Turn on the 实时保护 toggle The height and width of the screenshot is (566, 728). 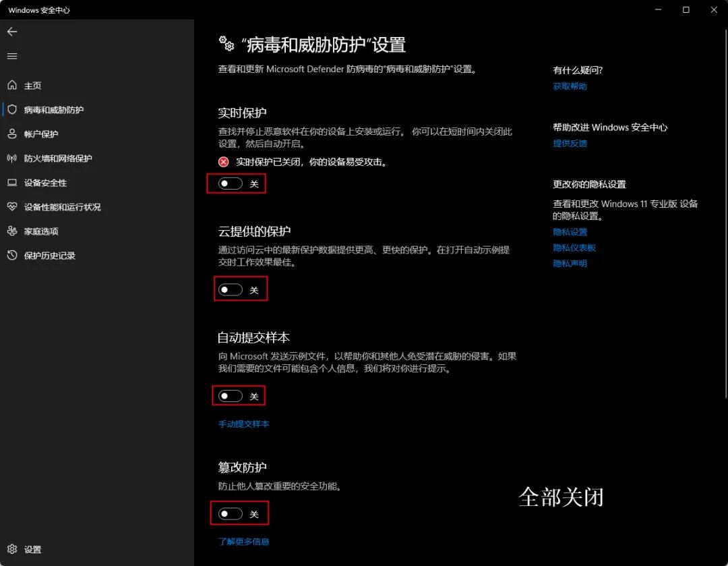[231, 183]
